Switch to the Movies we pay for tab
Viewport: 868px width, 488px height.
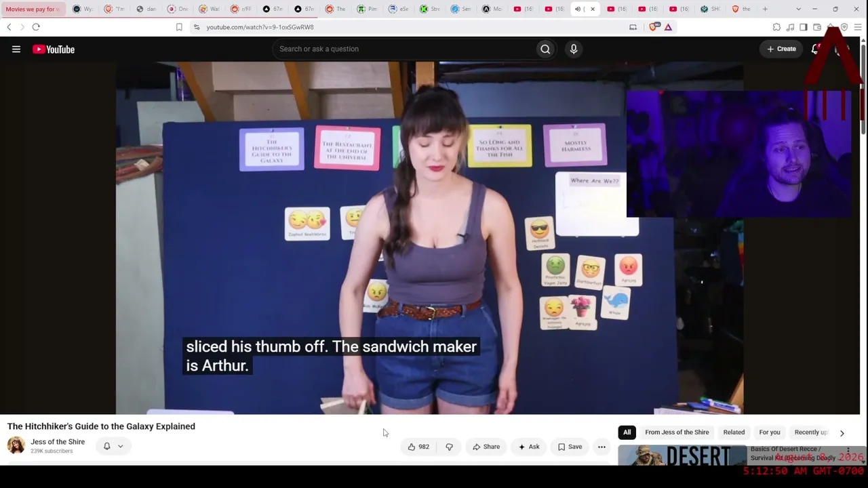pos(33,9)
